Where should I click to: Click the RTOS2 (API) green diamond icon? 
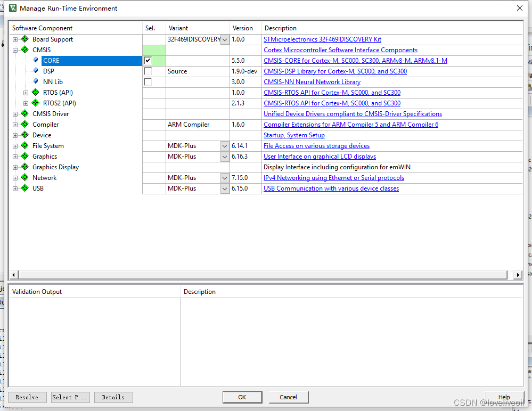pyautogui.click(x=35, y=103)
